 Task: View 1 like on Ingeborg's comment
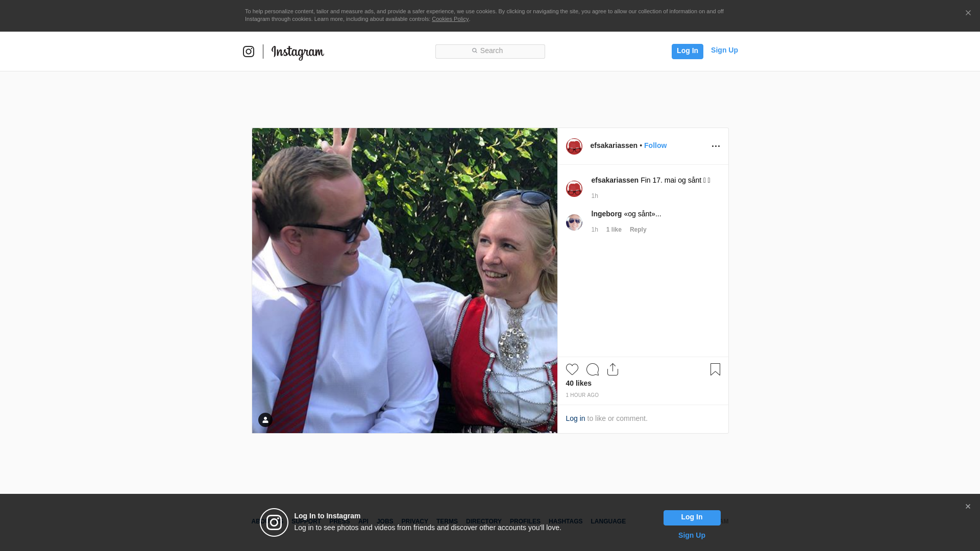pos(614,230)
